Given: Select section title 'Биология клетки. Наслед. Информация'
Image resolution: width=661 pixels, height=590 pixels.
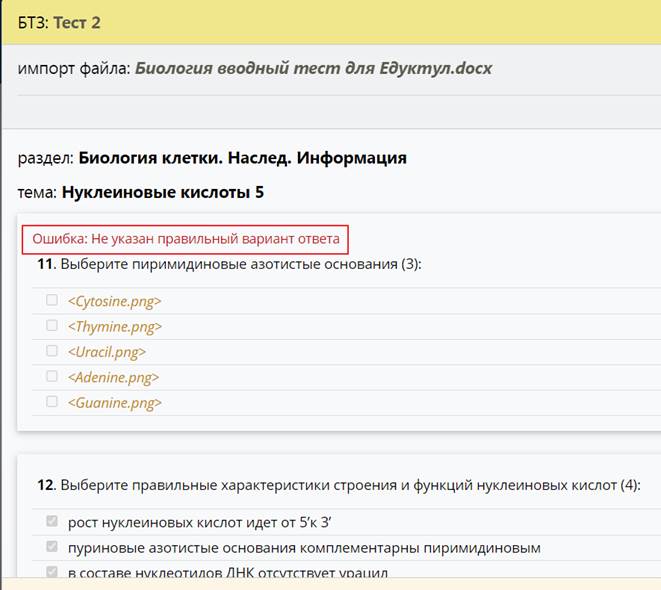Looking at the screenshot, I should [x=242, y=158].
